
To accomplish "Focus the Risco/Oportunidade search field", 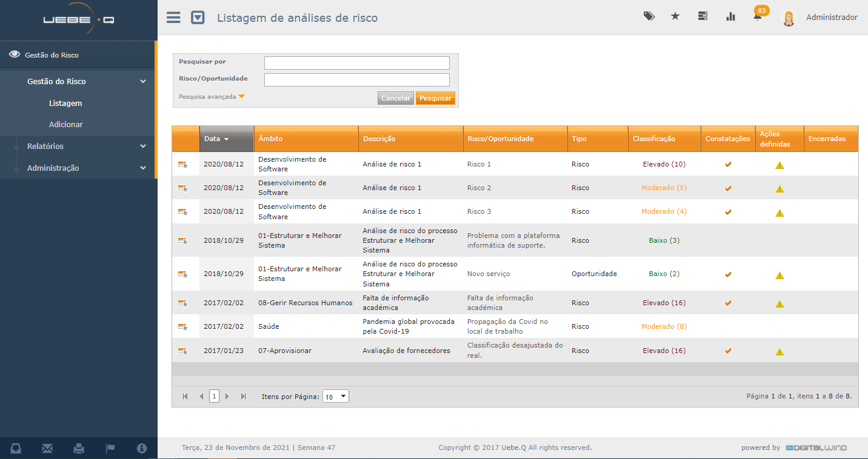I will pyautogui.click(x=356, y=80).
